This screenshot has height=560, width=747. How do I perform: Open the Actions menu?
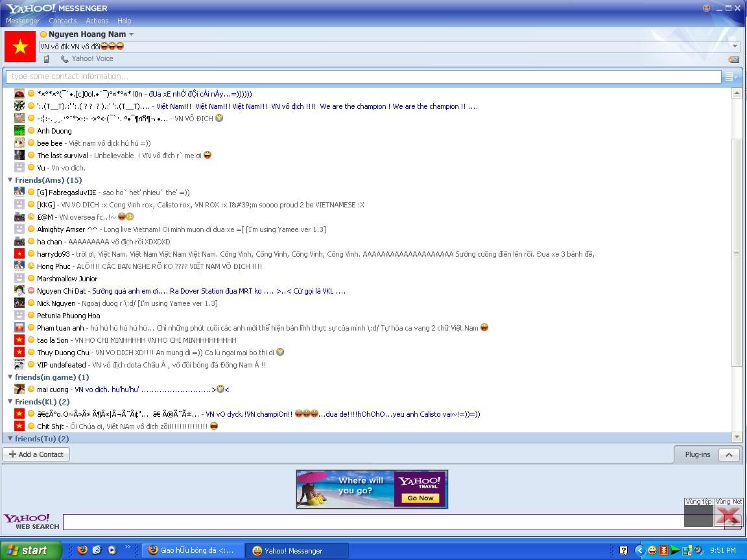97,21
